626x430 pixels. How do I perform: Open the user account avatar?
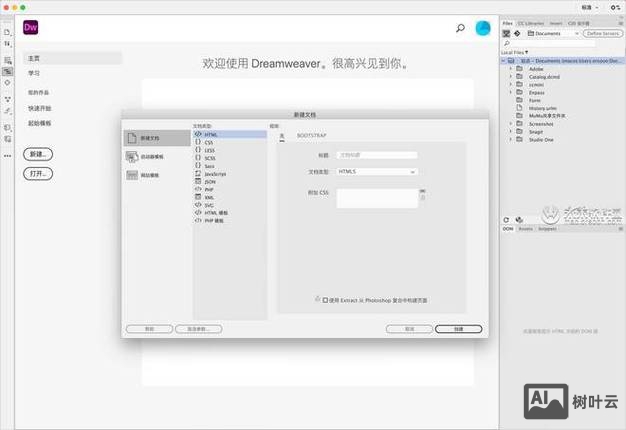point(483,28)
